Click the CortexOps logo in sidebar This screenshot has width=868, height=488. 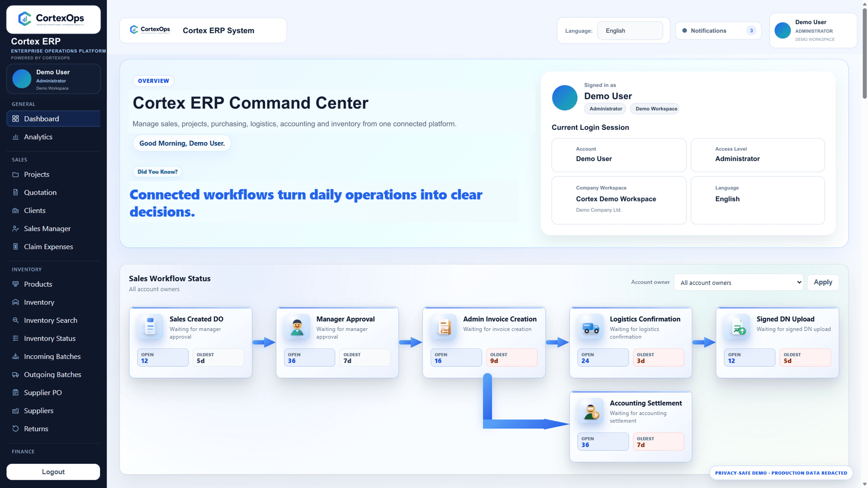pyautogui.click(x=54, y=19)
